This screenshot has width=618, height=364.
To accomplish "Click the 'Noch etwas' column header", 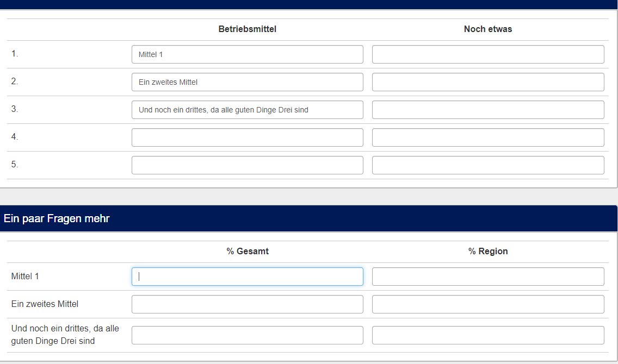I will tap(487, 29).
